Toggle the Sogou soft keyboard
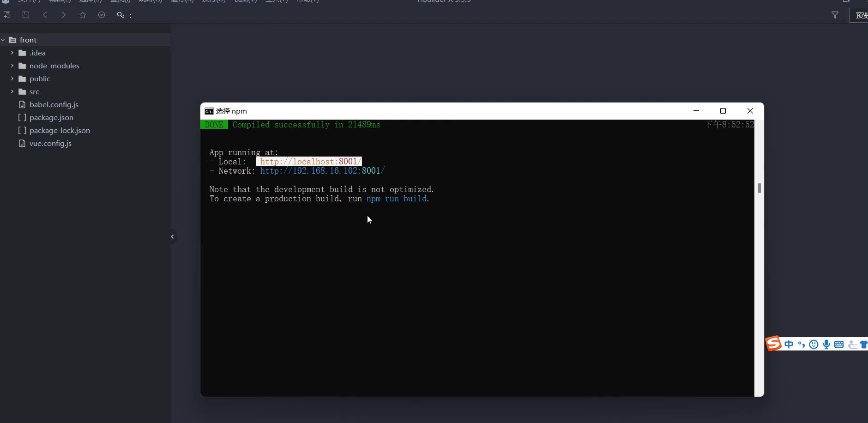 coord(839,344)
